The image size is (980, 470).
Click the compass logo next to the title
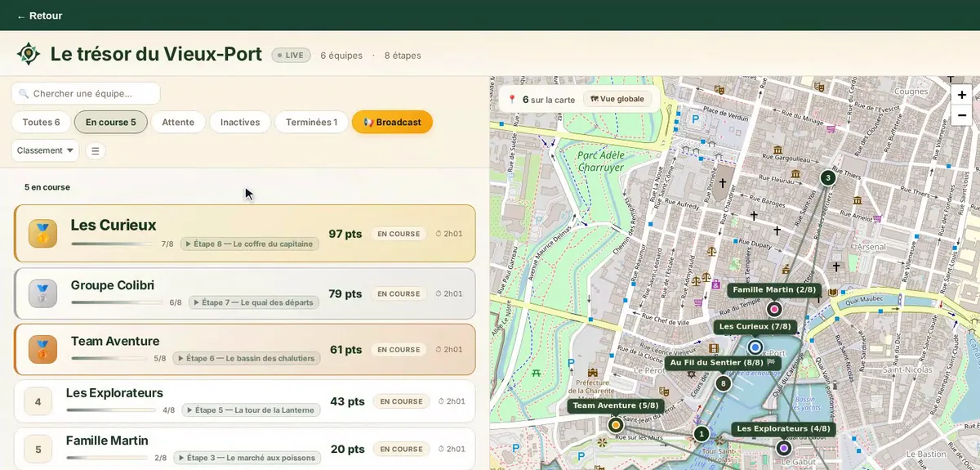tap(29, 54)
